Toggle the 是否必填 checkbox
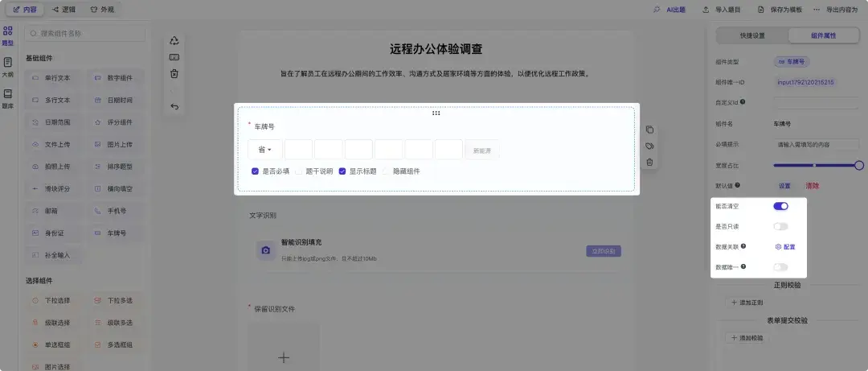Image resolution: width=868 pixels, height=371 pixels. pyautogui.click(x=256, y=171)
